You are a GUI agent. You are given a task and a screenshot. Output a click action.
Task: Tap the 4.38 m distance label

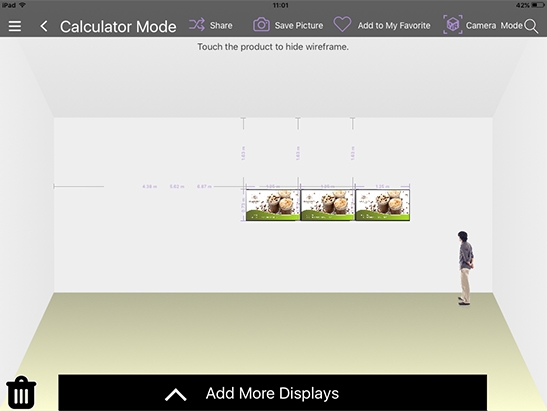coord(149,186)
